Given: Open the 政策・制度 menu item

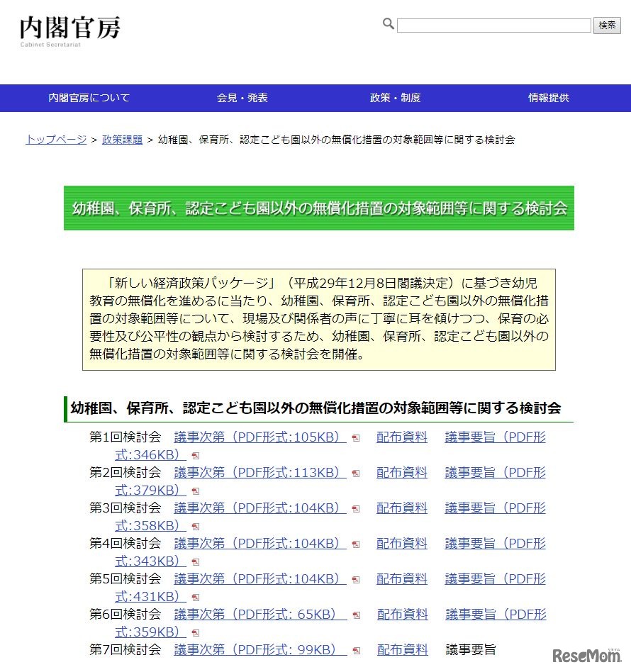Looking at the screenshot, I should tap(394, 98).
